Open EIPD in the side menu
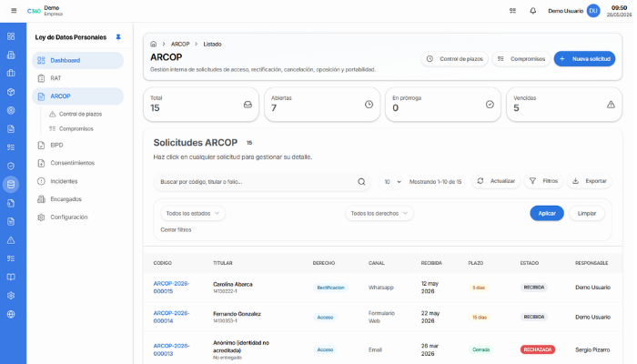Image resolution: width=637 pixels, height=364 pixels. (78, 145)
